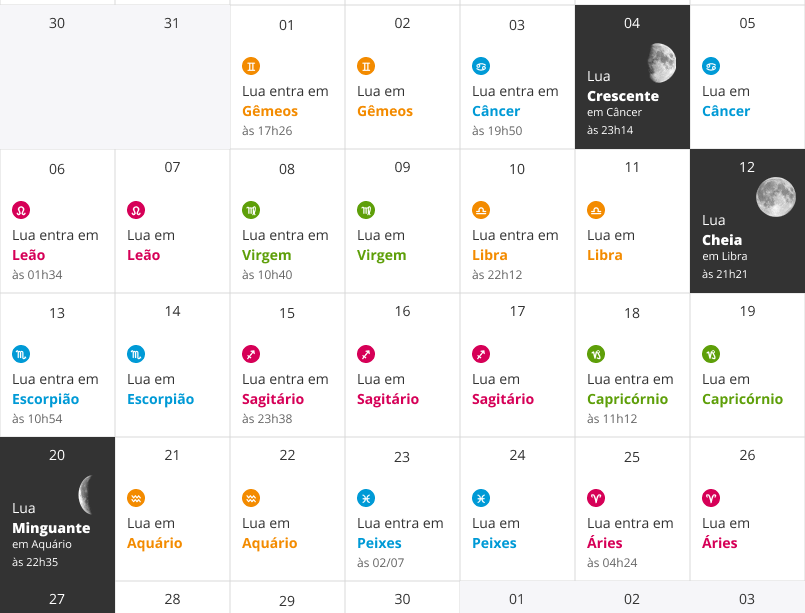
Task: Click the Capricorn icon on day 18
Action: (596, 355)
